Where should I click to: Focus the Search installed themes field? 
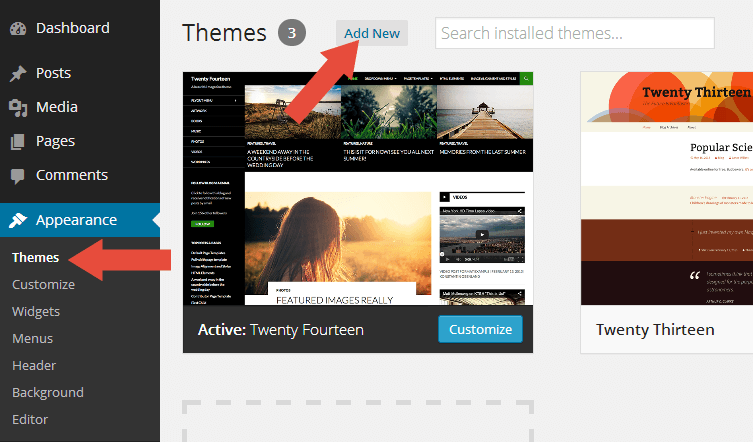(574, 33)
